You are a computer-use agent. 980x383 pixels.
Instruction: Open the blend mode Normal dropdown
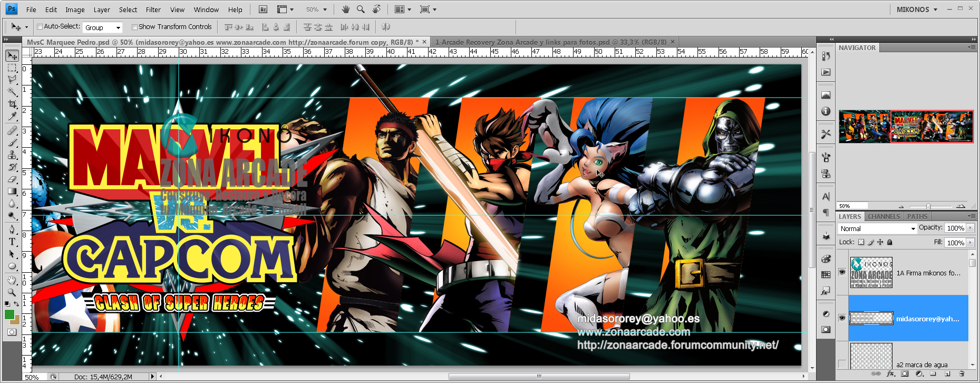pos(877,228)
